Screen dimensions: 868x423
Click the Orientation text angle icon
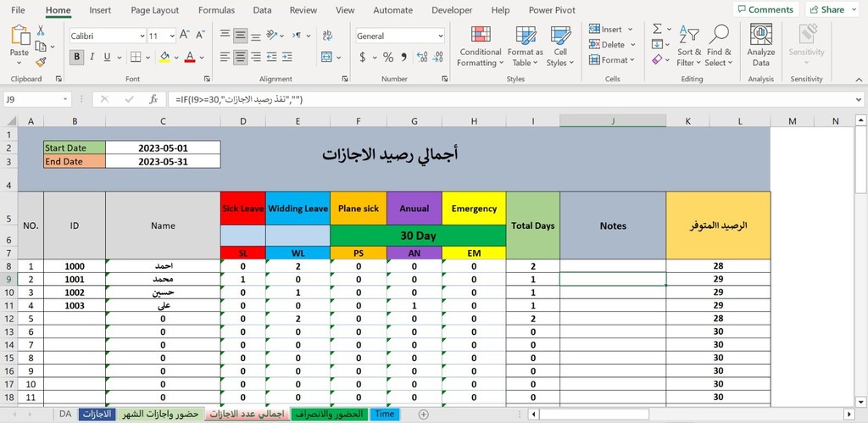271,35
